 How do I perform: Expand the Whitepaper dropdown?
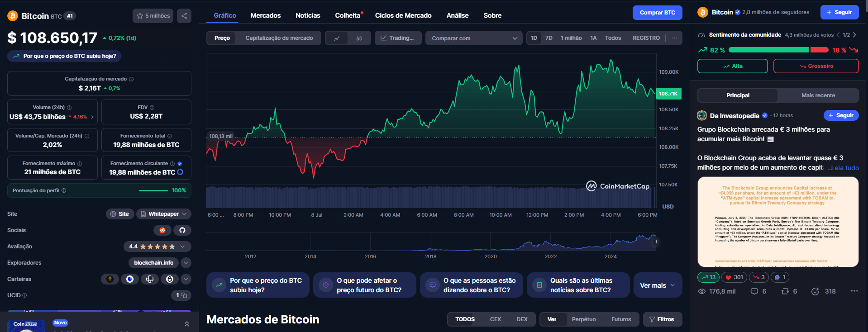pyautogui.click(x=164, y=214)
